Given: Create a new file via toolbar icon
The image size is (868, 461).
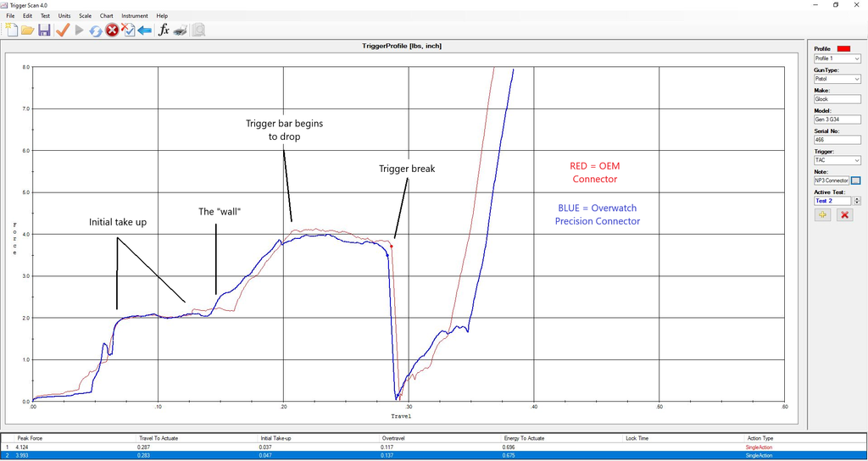Looking at the screenshot, I should 12,30.
